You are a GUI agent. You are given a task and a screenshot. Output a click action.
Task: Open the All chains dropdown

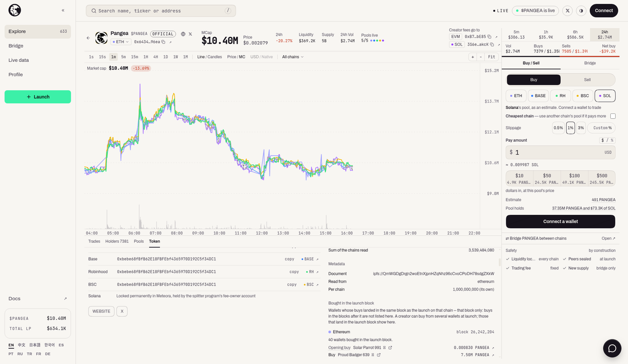pyautogui.click(x=292, y=57)
